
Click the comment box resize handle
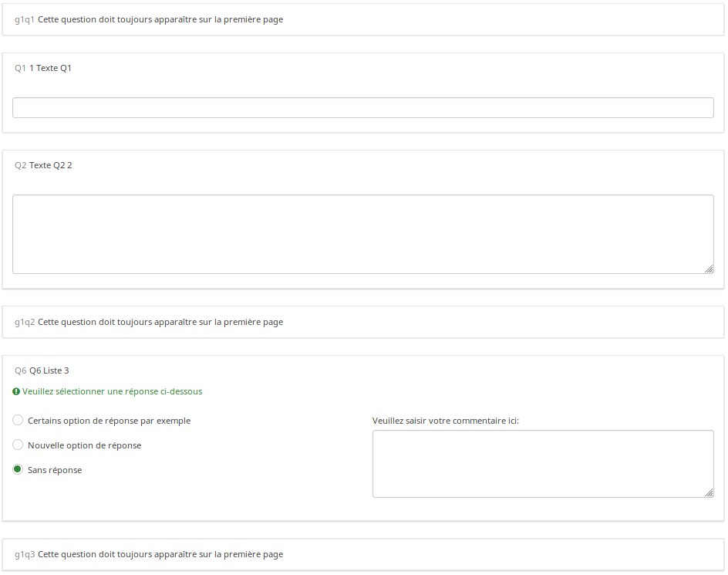click(709, 492)
